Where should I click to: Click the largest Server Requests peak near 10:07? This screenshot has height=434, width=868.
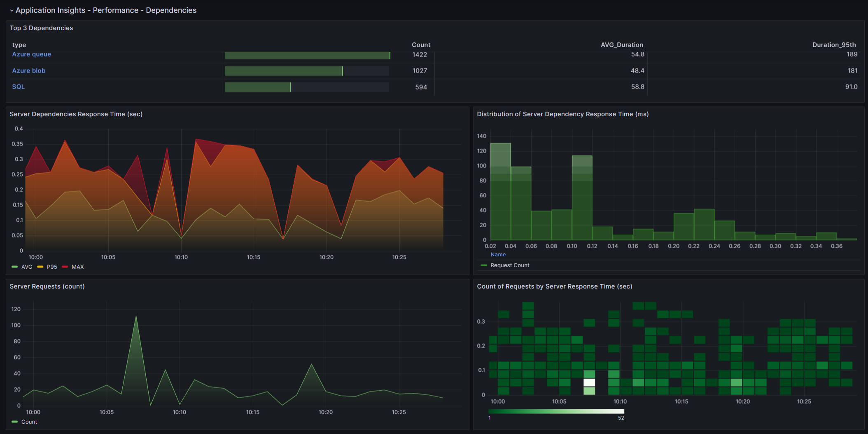(x=136, y=317)
